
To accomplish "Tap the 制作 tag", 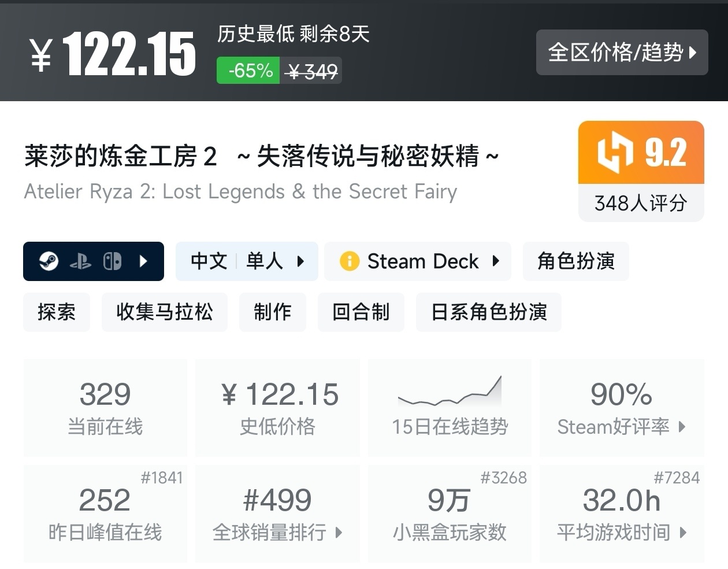I will (x=272, y=312).
